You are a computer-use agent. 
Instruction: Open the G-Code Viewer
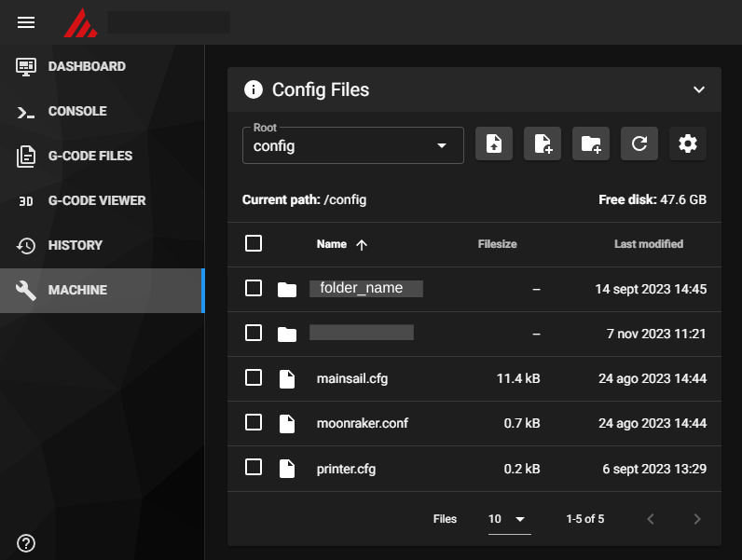pyautogui.click(x=103, y=200)
